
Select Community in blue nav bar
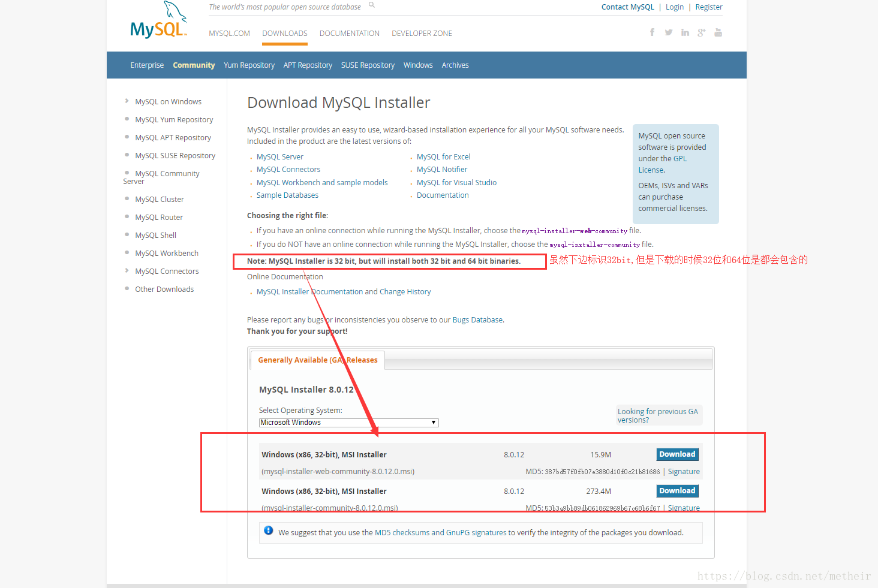[194, 65]
